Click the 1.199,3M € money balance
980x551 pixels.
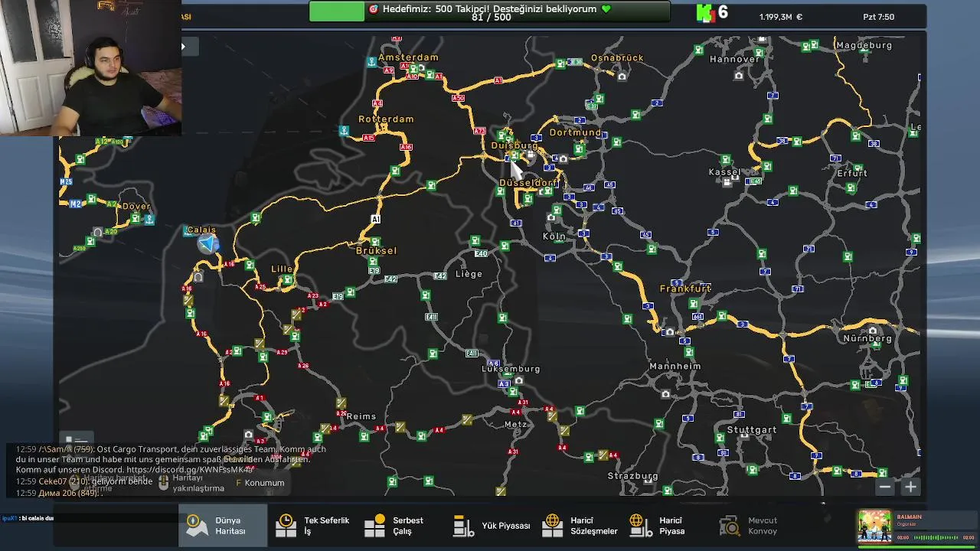[781, 17]
